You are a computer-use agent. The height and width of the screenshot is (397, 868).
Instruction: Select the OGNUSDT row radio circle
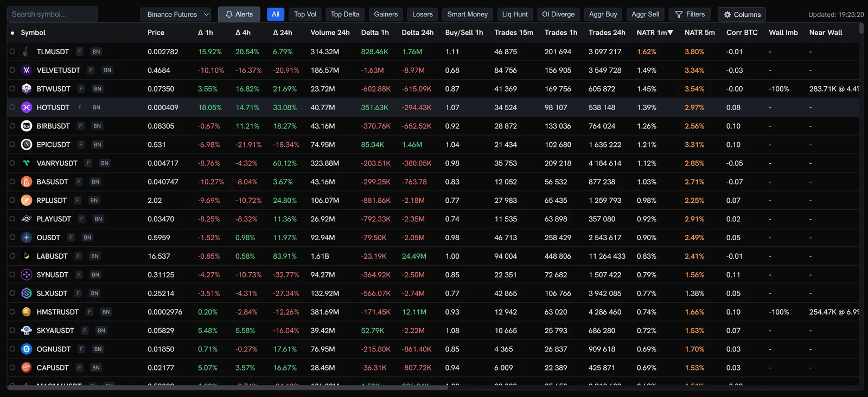[x=12, y=349]
